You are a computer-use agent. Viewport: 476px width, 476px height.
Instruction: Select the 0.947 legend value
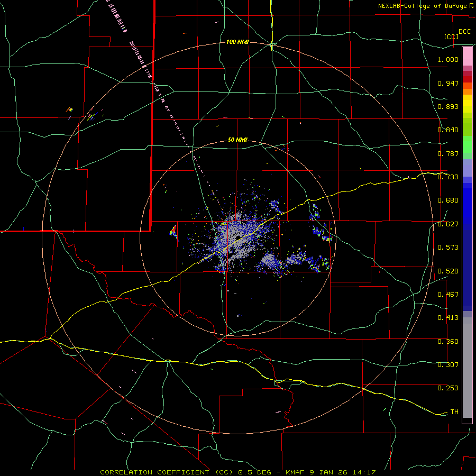(448, 83)
